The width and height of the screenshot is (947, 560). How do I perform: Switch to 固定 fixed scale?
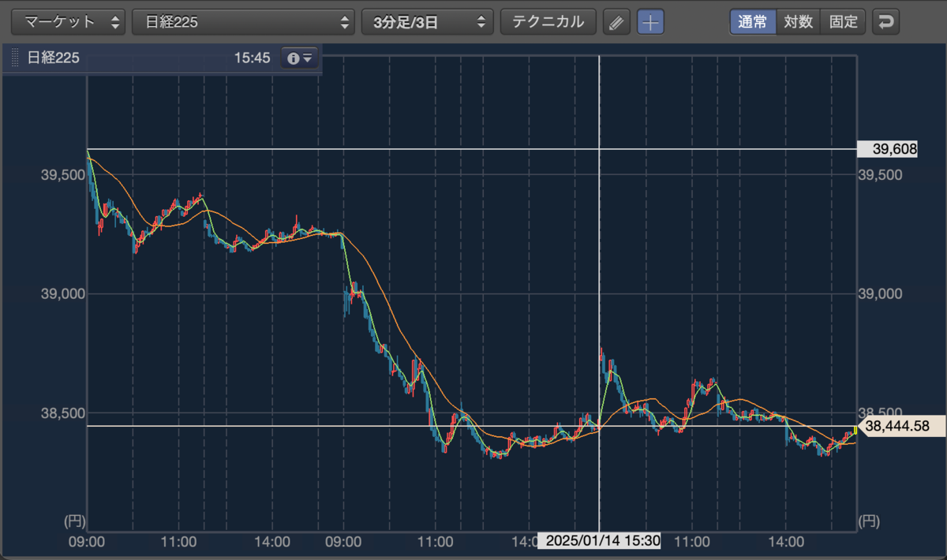(844, 22)
